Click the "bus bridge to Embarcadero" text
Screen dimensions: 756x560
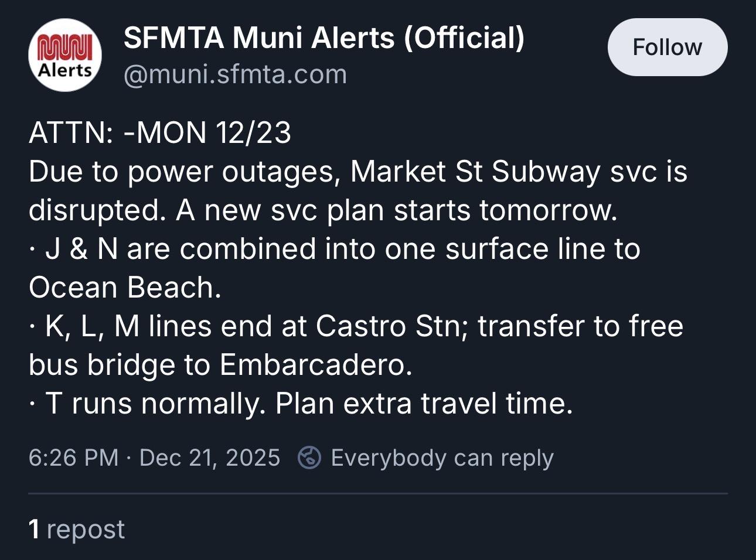(220, 365)
